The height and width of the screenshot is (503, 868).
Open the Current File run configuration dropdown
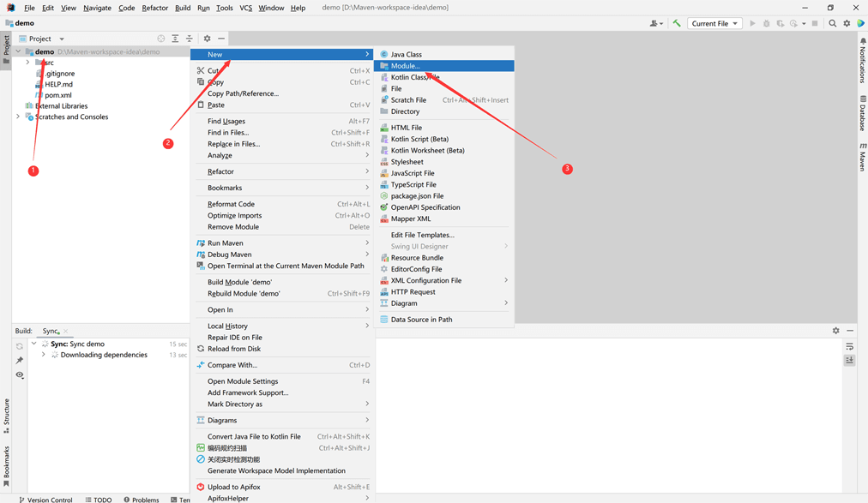714,23
